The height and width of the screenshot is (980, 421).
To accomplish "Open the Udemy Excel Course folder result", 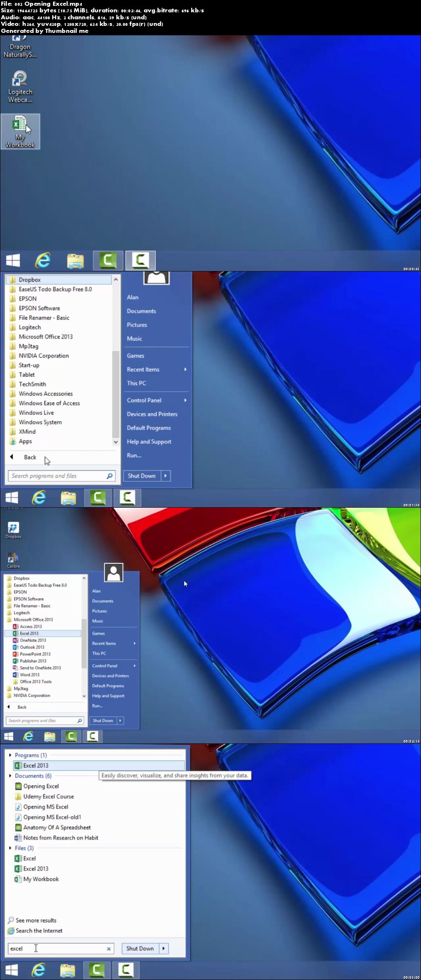I will 44,796.
